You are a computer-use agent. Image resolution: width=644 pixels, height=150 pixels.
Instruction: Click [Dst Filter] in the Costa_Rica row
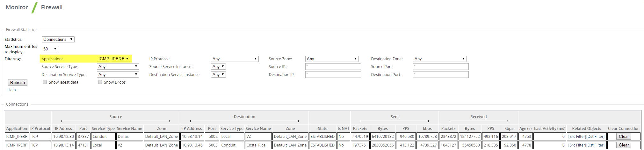596,145
